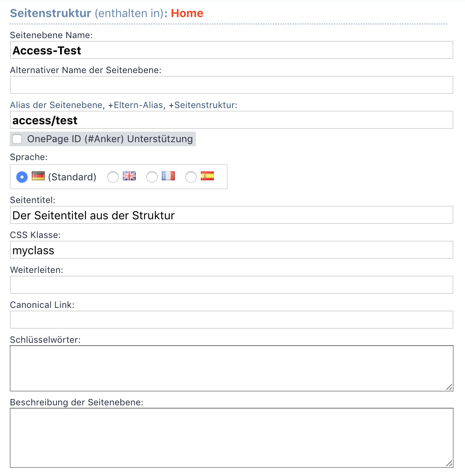Click the alias field containing access/test
Image resolution: width=465 pixels, height=476 pixels.
point(231,120)
